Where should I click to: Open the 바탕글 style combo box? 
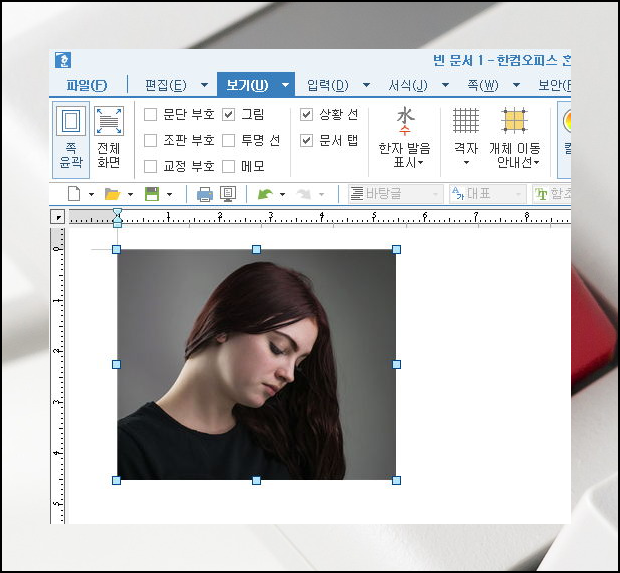click(x=395, y=194)
